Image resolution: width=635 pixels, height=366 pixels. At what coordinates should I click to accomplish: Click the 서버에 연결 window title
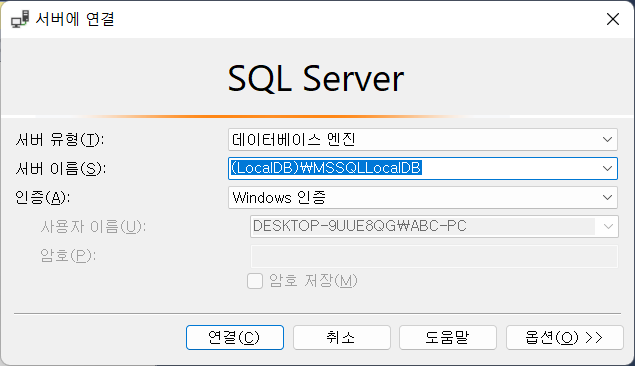click(75, 19)
